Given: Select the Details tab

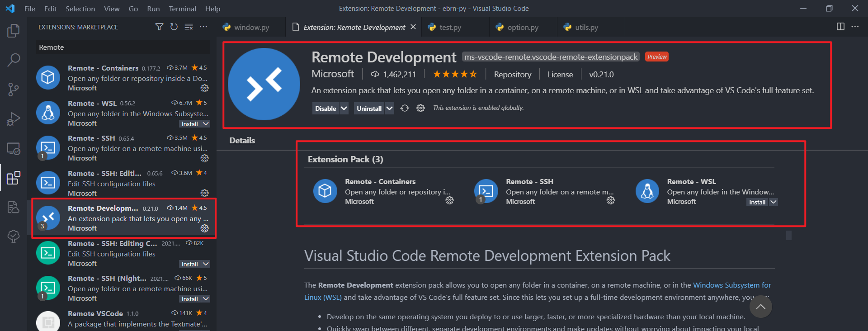Looking at the screenshot, I should pyautogui.click(x=242, y=141).
